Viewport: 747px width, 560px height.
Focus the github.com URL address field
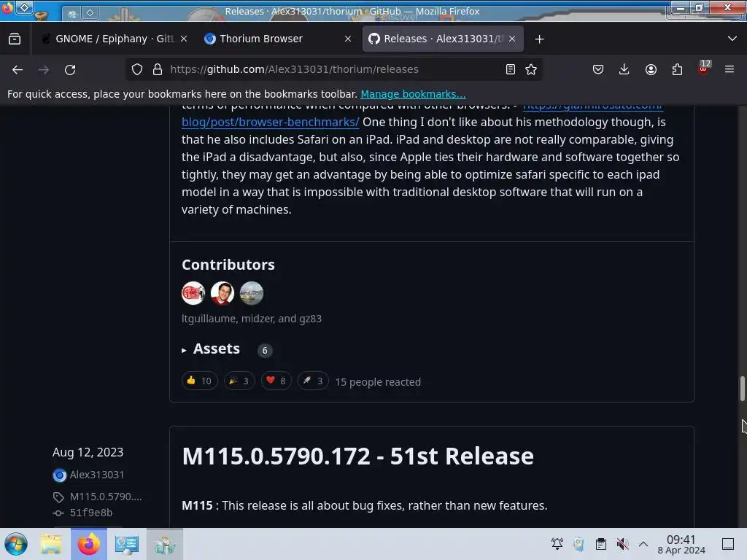[x=333, y=69]
